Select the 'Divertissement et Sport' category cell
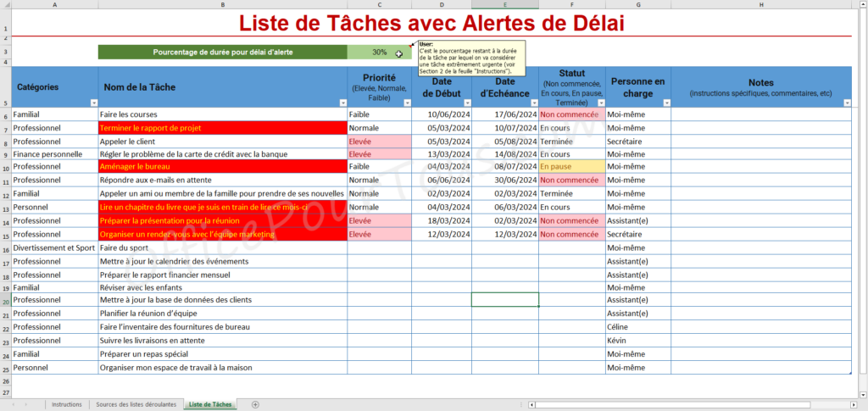The image size is (868, 411). (55, 247)
